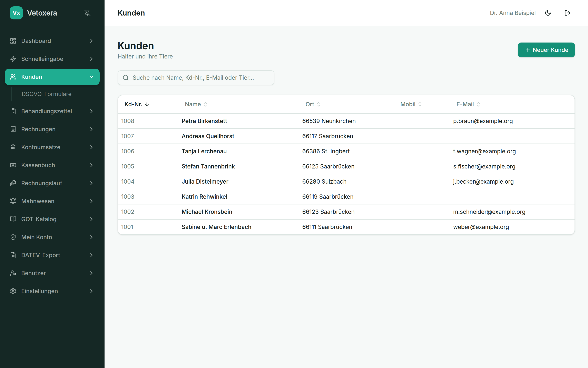588x368 pixels.
Task: Open customer Petra Birkenstett
Action: pyautogui.click(x=204, y=121)
